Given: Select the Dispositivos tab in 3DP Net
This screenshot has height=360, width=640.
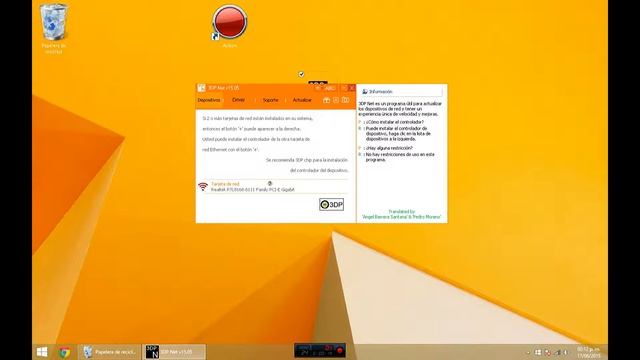Looking at the screenshot, I should (209, 100).
